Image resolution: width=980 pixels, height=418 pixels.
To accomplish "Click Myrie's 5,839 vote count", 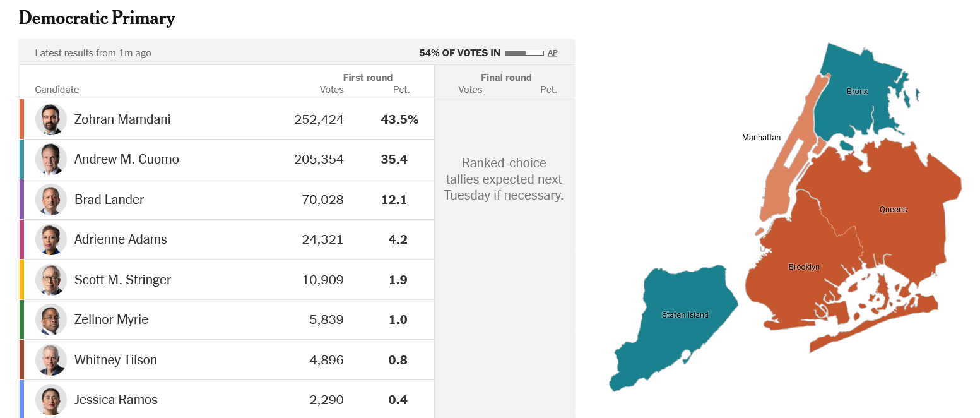I will click(326, 319).
